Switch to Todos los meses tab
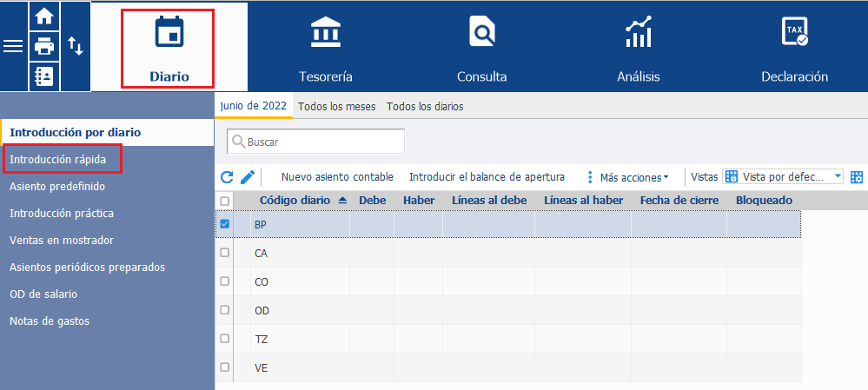Screen dimensions: 868x390 [x=336, y=106]
